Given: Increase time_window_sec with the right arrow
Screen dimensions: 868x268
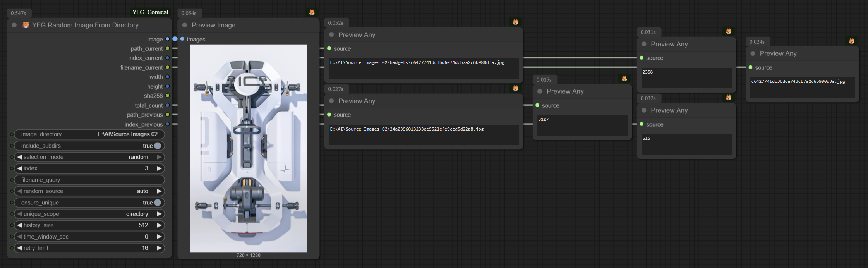Looking at the screenshot, I should click(x=159, y=237).
